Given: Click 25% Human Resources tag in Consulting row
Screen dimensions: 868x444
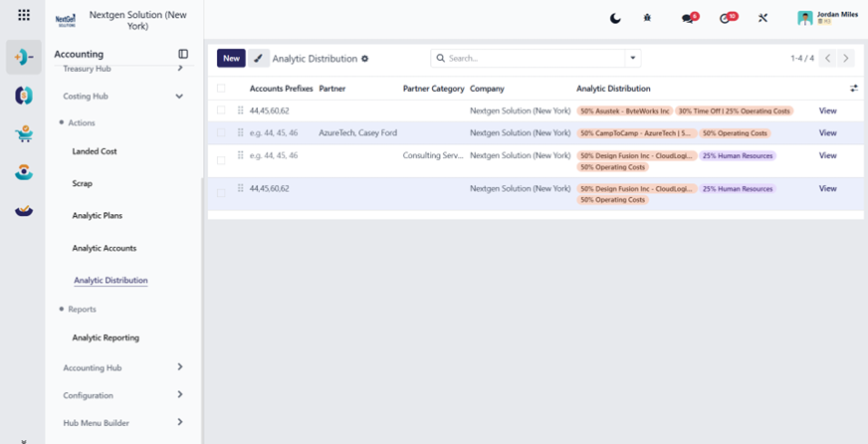Looking at the screenshot, I should 738,155.
